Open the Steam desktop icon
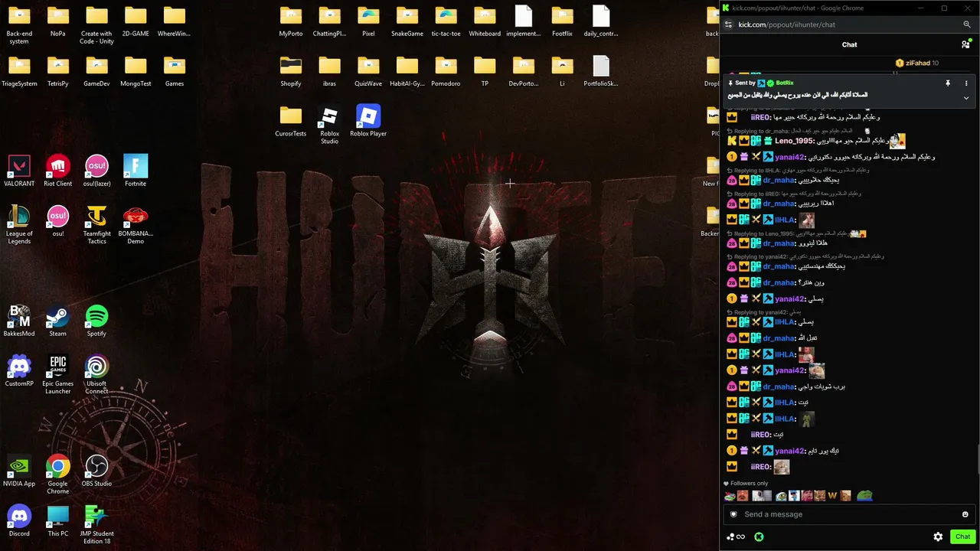The height and width of the screenshot is (551, 980). click(x=58, y=321)
